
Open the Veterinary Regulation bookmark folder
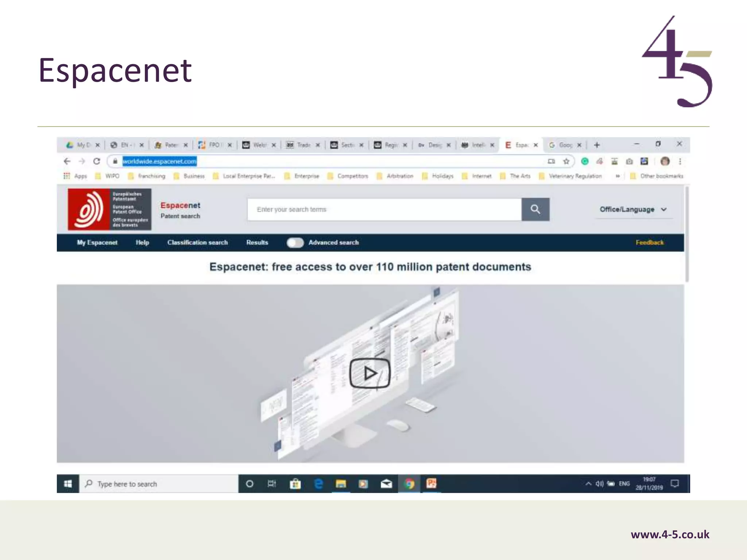(x=570, y=176)
